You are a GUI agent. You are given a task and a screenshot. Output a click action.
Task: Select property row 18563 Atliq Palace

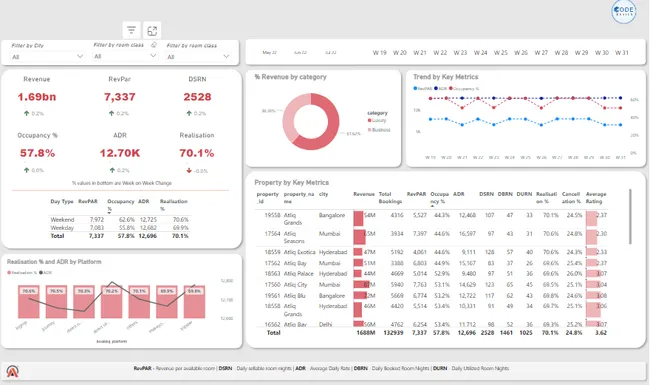431,274
